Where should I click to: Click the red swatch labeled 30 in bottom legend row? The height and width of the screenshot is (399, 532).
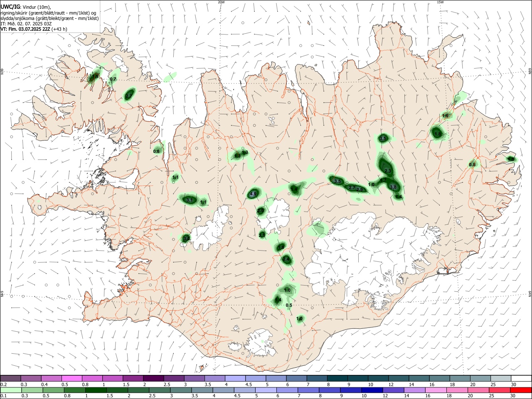point(521,390)
